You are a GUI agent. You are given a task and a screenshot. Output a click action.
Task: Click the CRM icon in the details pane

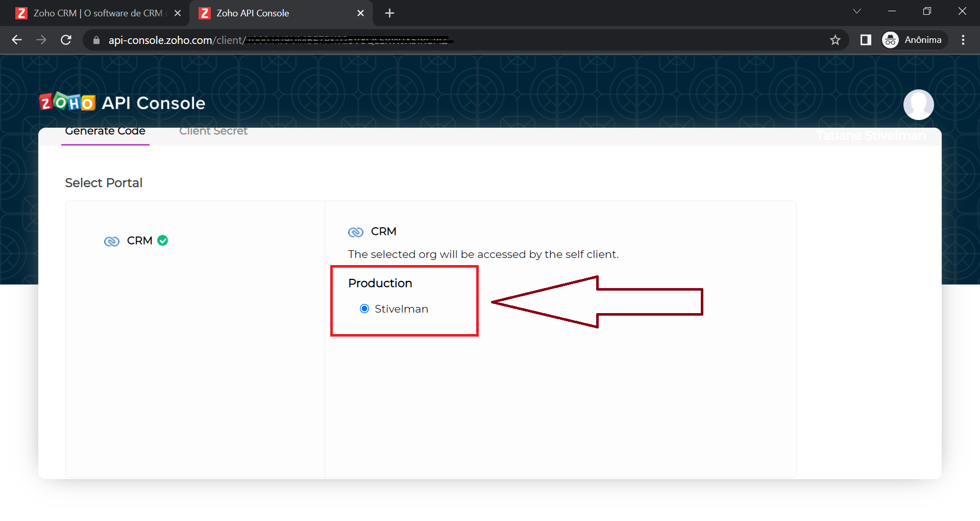pos(356,232)
